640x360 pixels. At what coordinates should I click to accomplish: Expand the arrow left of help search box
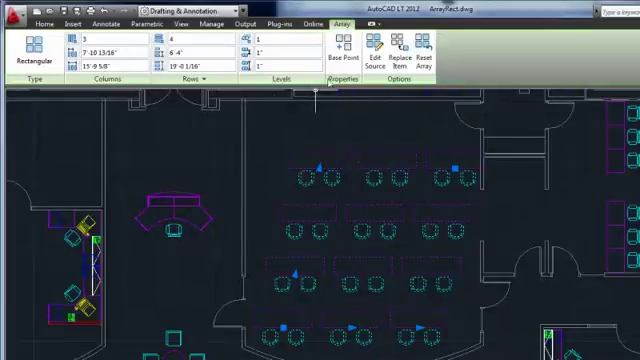(x=596, y=12)
